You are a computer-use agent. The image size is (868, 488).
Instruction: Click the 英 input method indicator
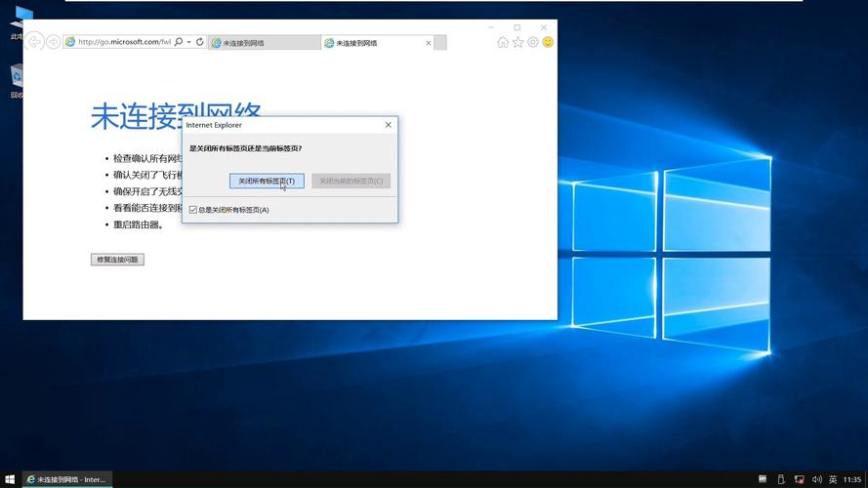tap(832, 479)
